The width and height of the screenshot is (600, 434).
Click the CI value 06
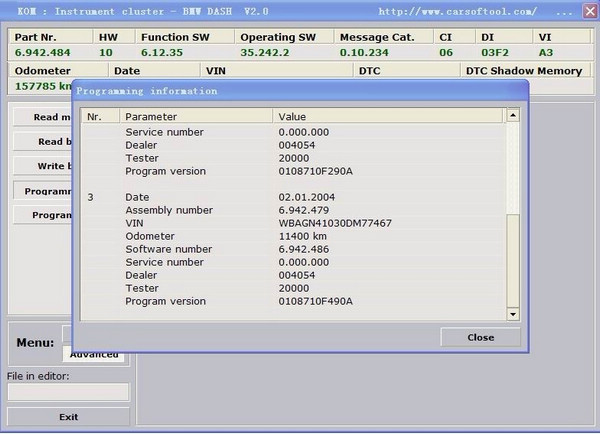point(446,52)
